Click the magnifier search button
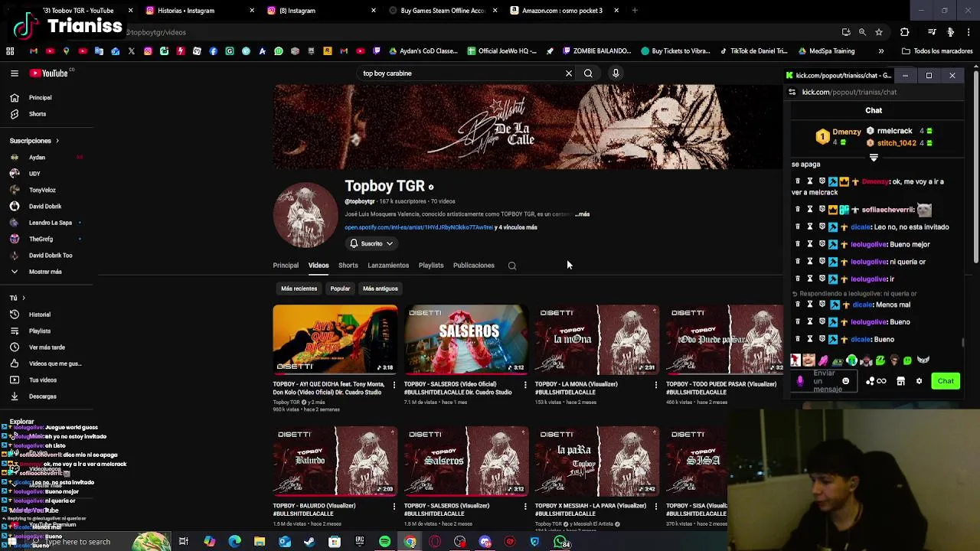 click(x=588, y=73)
